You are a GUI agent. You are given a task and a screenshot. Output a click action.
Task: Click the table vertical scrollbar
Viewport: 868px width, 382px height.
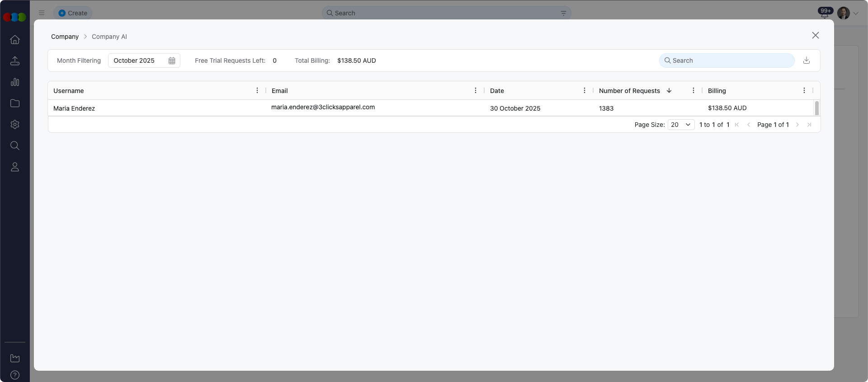coord(816,108)
